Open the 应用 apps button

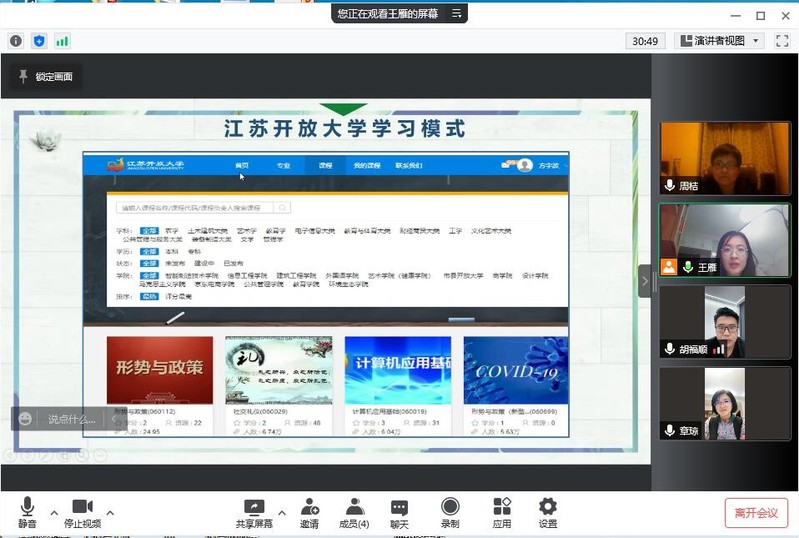(x=502, y=513)
